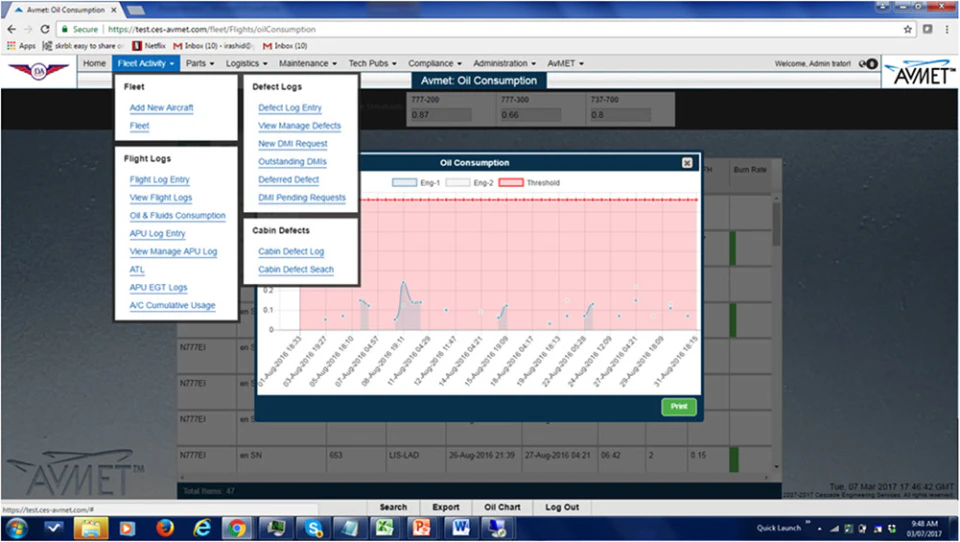Close the Oil Consumption chart popup
The image size is (960, 542).
687,163
